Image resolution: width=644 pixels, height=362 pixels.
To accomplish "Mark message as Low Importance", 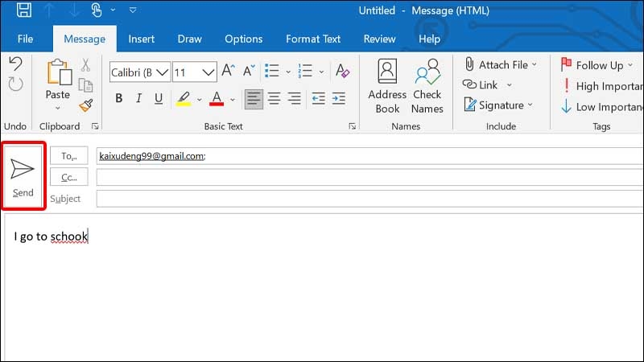I will pyautogui.click(x=601, y=107).
